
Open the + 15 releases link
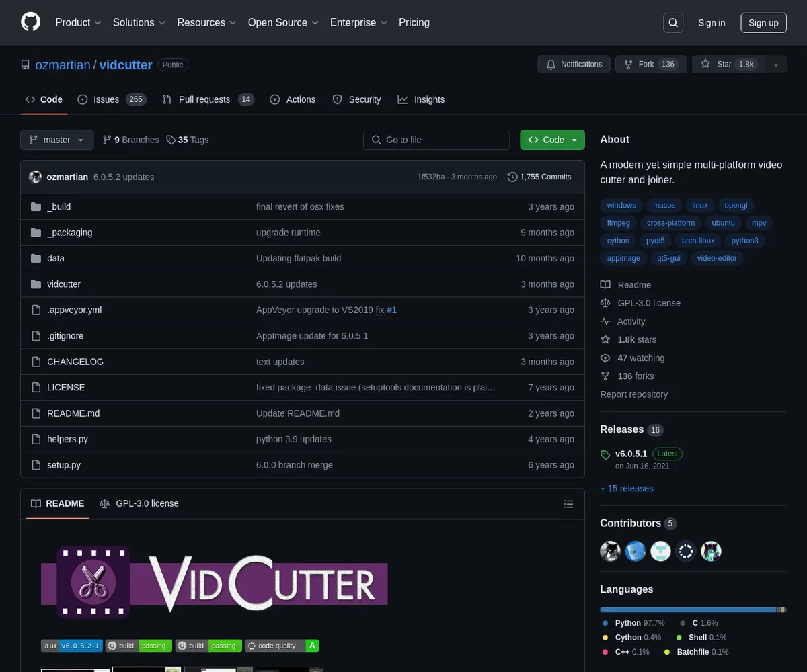pos(626,489)
